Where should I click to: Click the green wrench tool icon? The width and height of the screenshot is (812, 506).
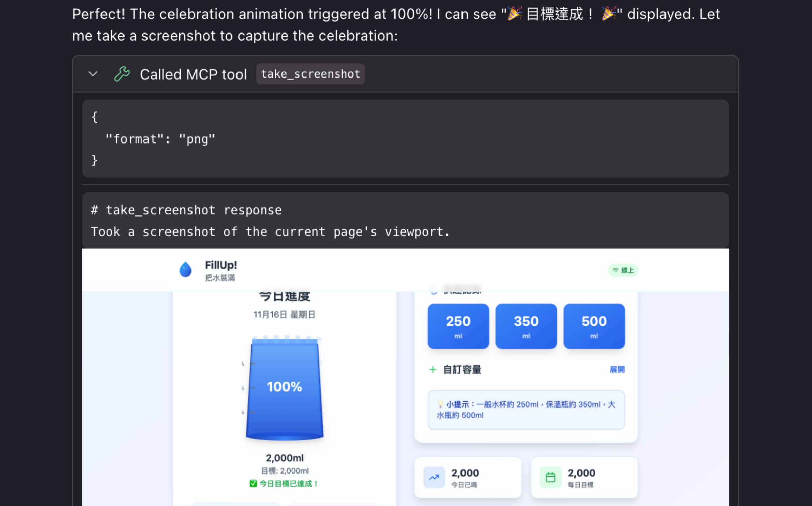[x=122, y=74]
